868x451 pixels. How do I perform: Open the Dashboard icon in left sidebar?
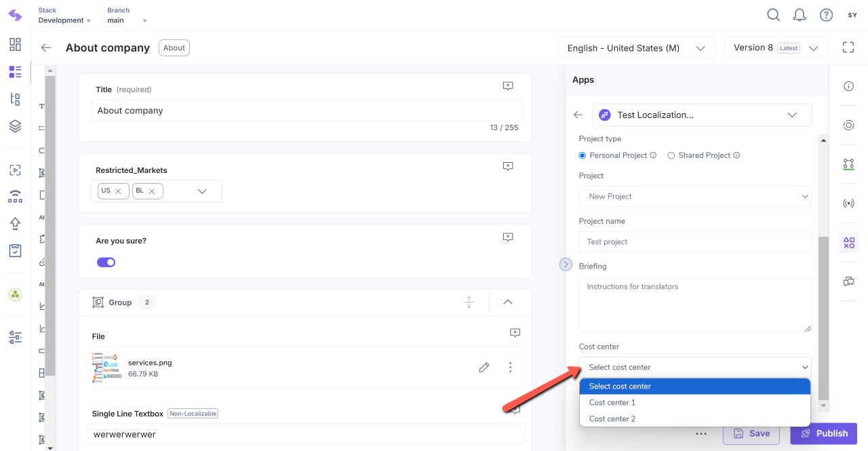(15, 45)
